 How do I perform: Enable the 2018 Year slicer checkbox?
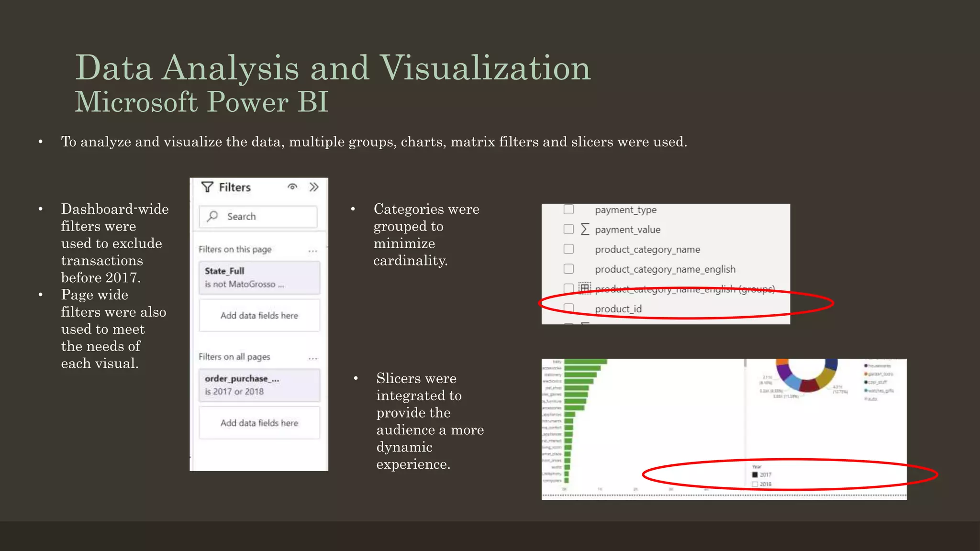(755, 485)
